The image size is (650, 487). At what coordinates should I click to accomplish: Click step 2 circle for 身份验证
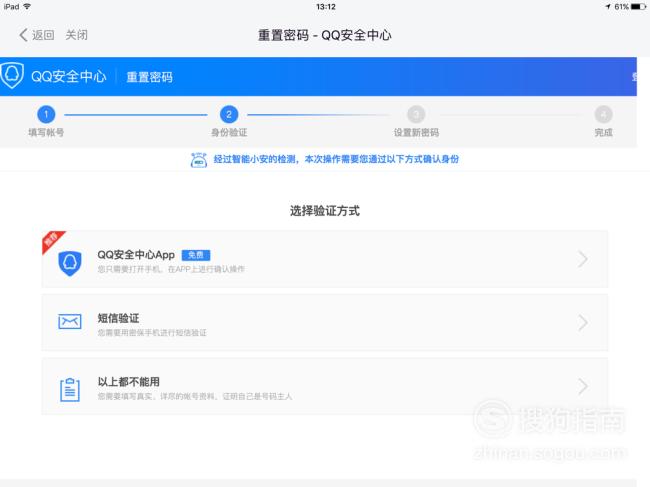click(x=229, y=114)
